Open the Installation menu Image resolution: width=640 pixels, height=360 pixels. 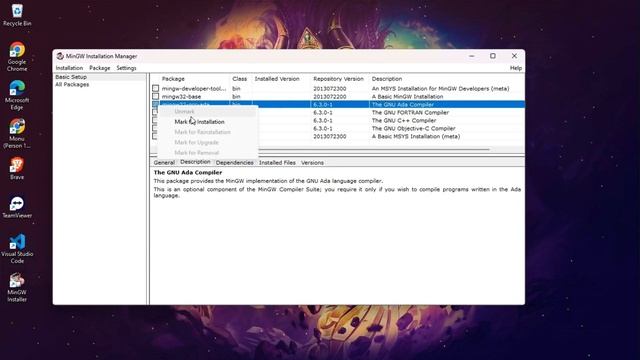click(69, 68)
